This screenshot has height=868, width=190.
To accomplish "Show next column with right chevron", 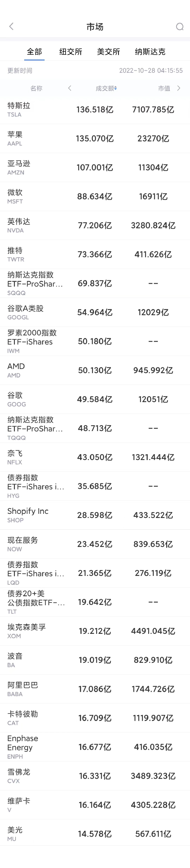I will click(x=179, y=88).
